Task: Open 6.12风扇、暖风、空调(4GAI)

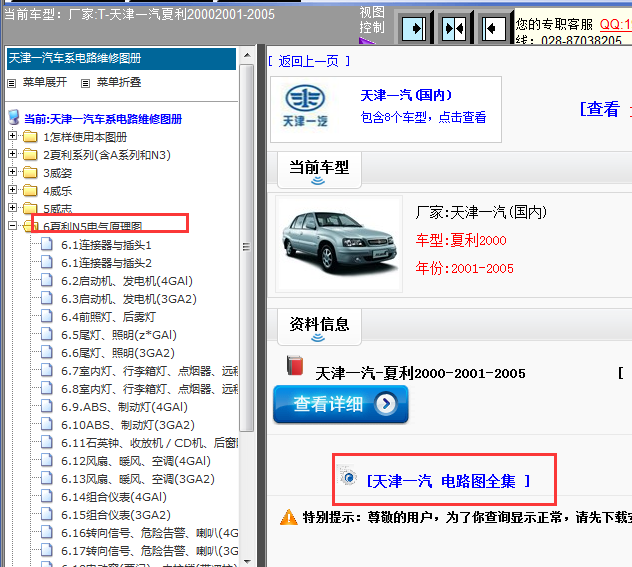Action: point(136,461)
